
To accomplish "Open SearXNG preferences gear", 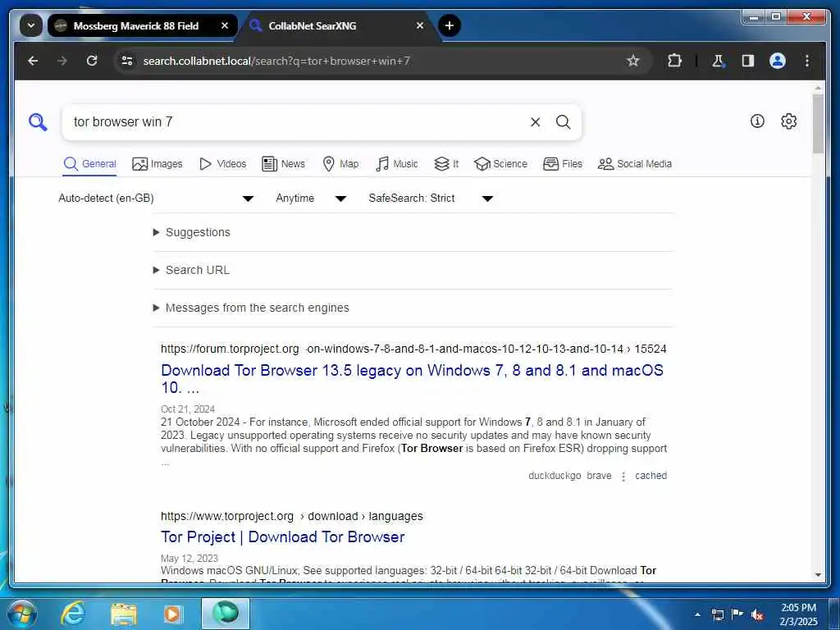I will click(x=788, y=121).
